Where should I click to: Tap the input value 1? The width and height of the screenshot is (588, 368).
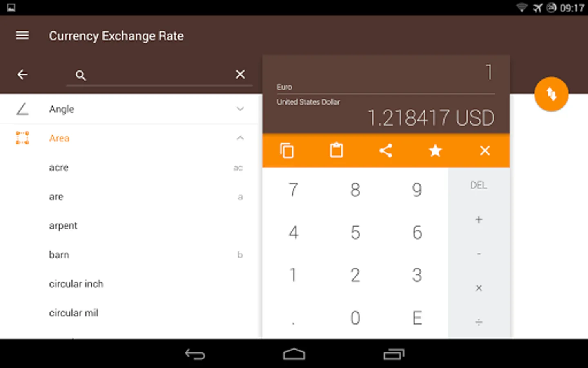(x=489, y=72)
